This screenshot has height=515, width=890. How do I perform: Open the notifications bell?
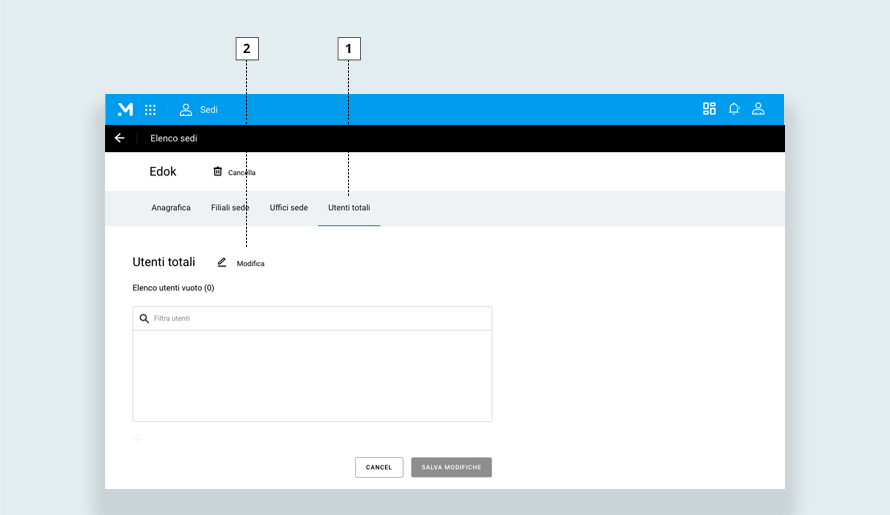coord(734,108)
